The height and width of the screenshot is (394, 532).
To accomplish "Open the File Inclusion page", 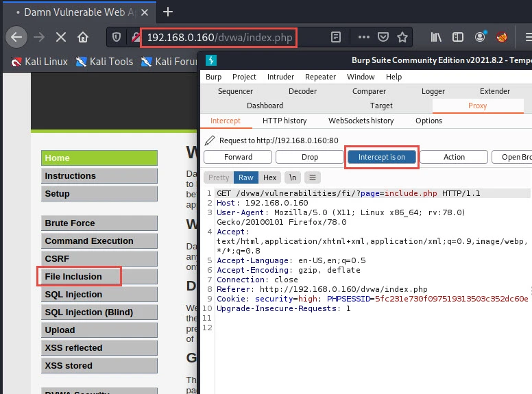I will [99, 276].
